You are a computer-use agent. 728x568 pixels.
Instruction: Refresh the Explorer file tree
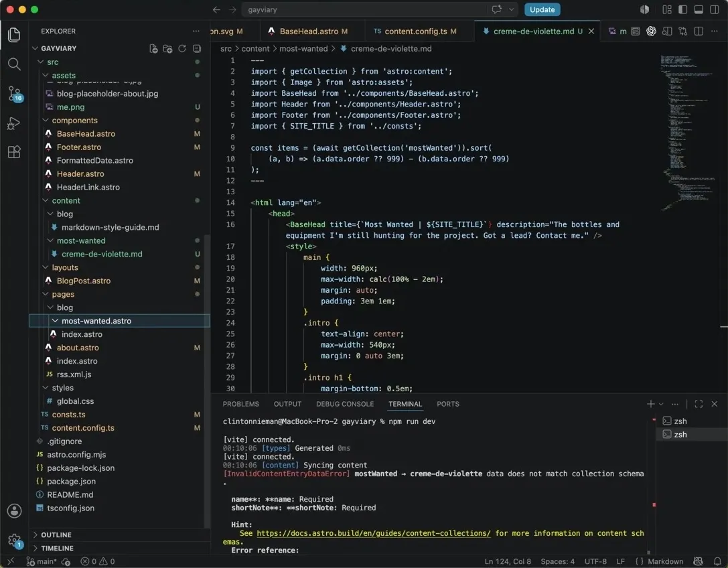tap(182, 49)
